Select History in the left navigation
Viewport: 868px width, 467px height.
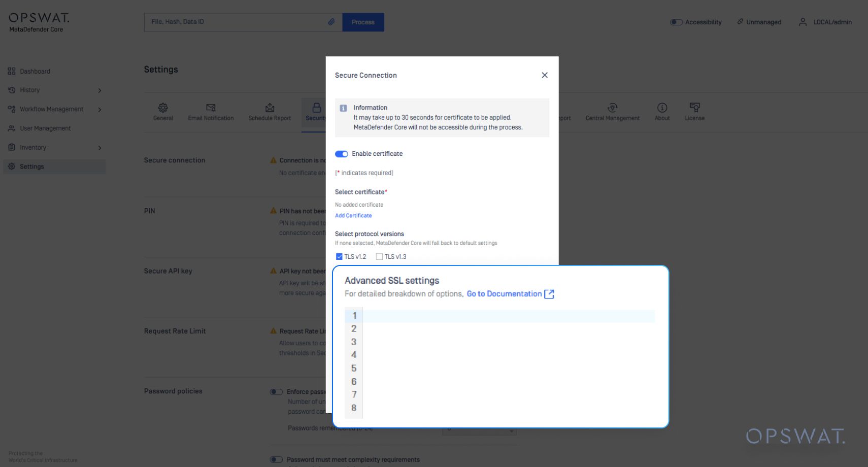(x=29, y=90)
